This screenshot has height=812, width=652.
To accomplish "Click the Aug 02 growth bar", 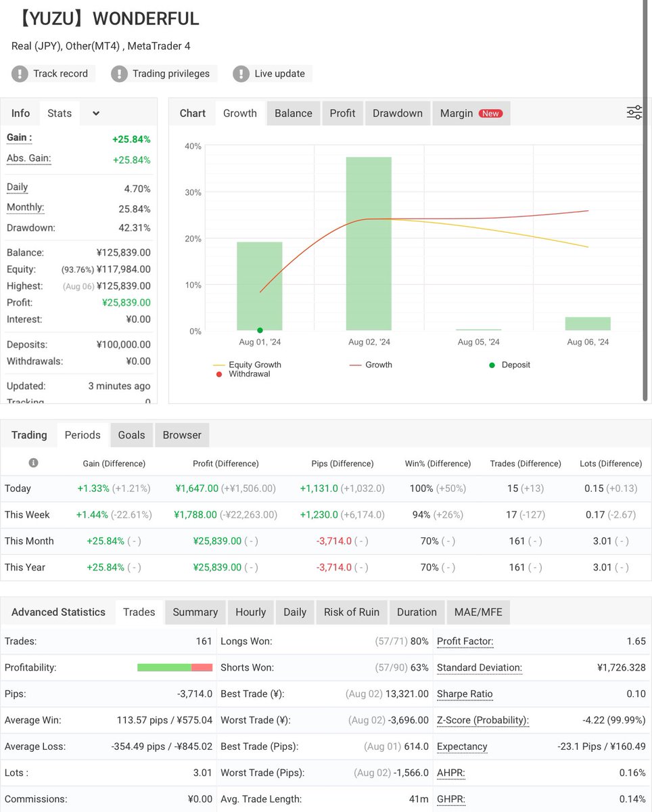I will tap(369, 244).
